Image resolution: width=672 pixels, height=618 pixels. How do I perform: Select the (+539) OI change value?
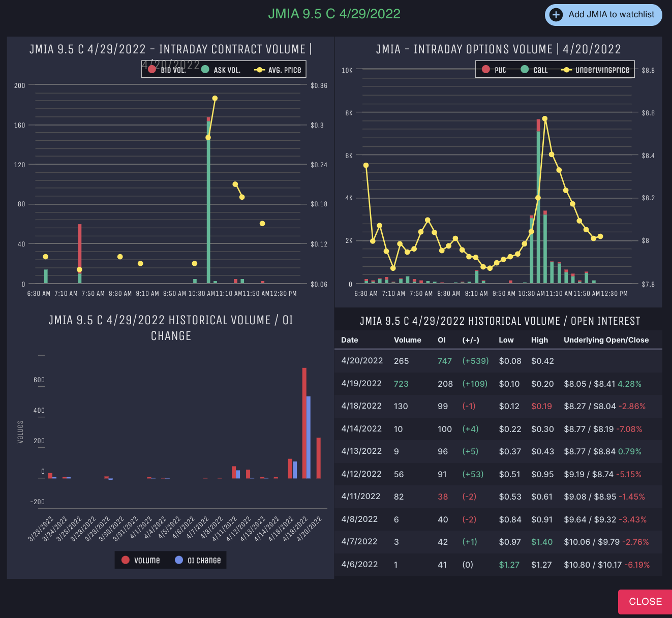coord(475,361)
